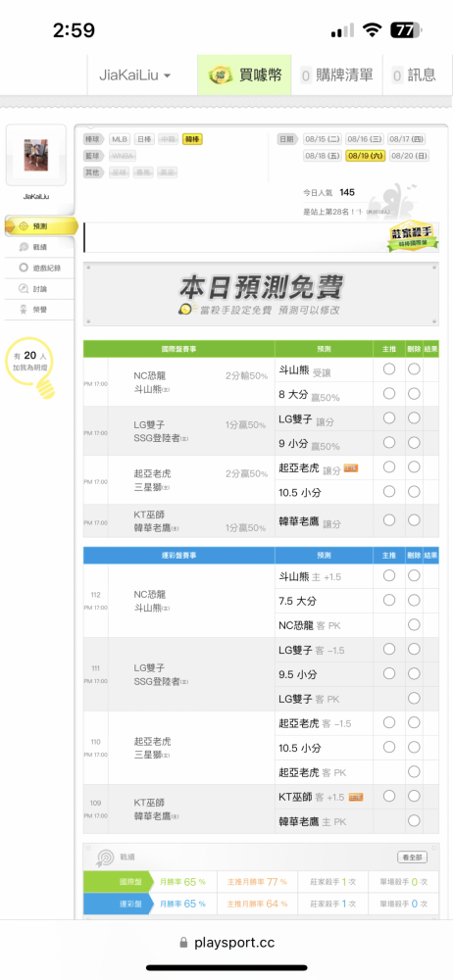The image size is (453, 980).
Task: Open 榮譽 in the sidebar
Action: (39, 310)
